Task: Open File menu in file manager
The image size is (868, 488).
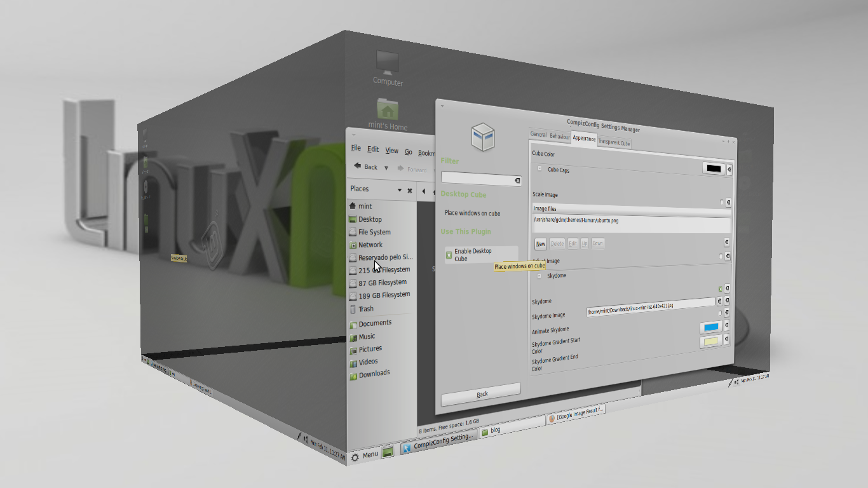Action: tap(356, 148)
